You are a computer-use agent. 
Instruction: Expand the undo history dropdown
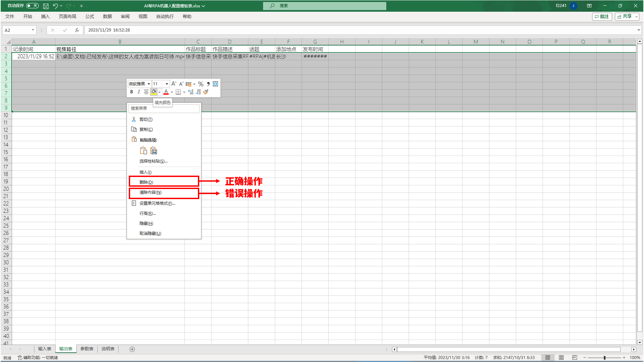[61, 6]
